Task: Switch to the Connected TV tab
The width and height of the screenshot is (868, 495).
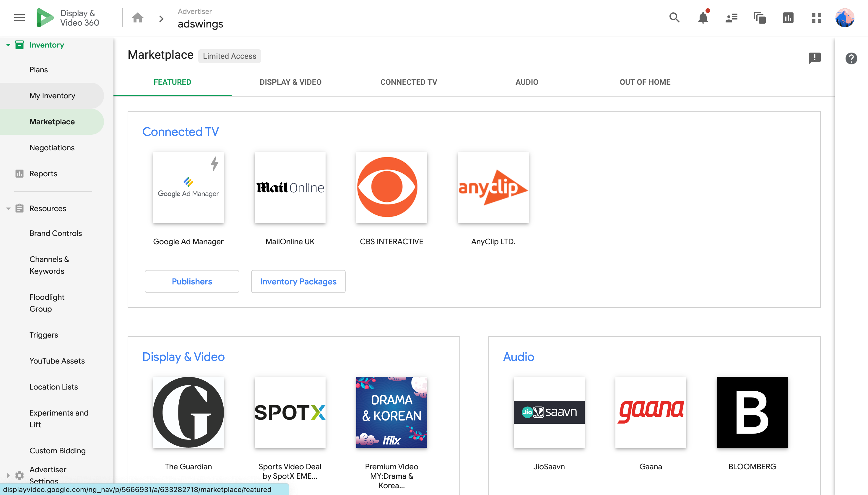Action: (409, 82)
